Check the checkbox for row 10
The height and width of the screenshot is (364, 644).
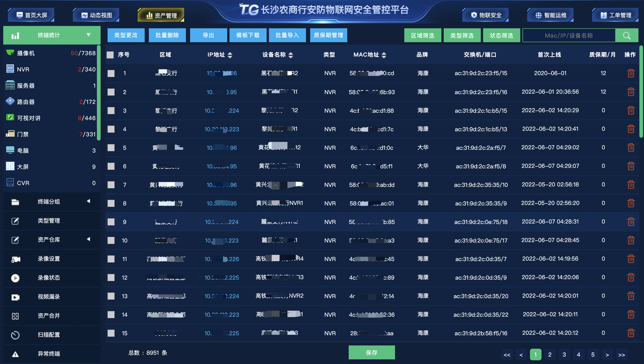click(111, 240)
